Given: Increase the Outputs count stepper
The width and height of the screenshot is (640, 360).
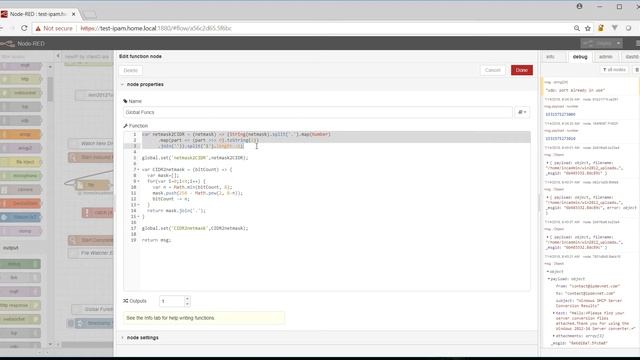Looking at the screenshot, I should tap(187, 298).
